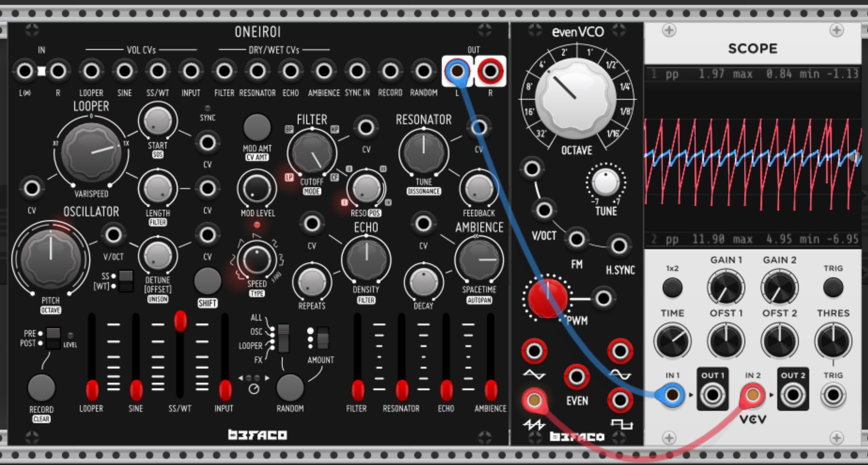Click the EvenVCO triangle wave output jack
868x465 pixels.
point(534,351)
